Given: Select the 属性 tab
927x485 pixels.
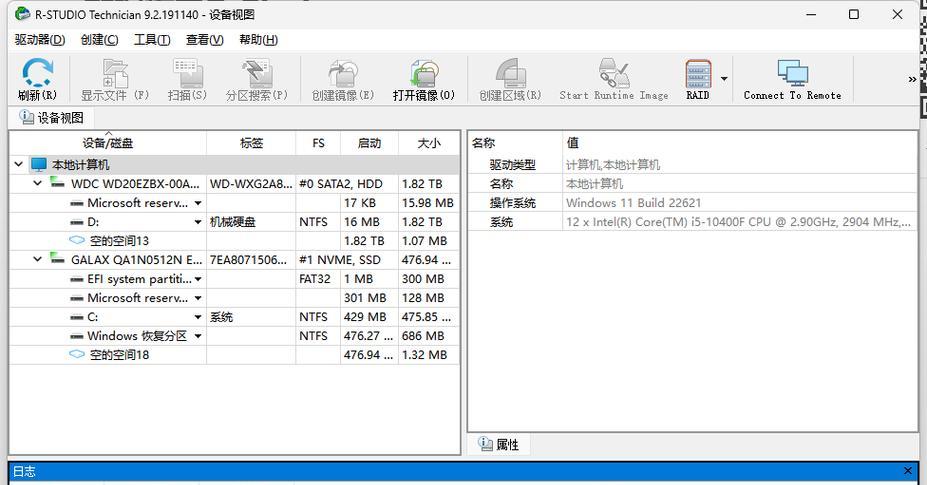Looking at the screenshot, I should click(x=499, y=444).
